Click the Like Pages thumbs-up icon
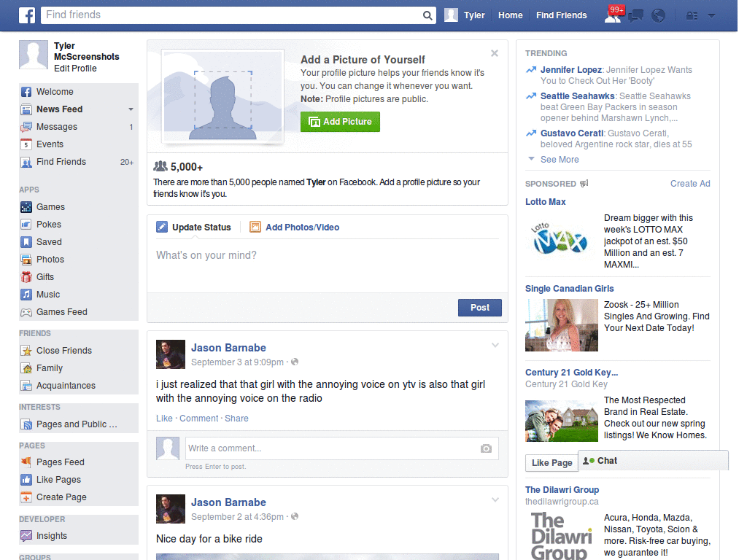Image resolution: width=747 pixels, height=560 pixels. tap(26, 480)
